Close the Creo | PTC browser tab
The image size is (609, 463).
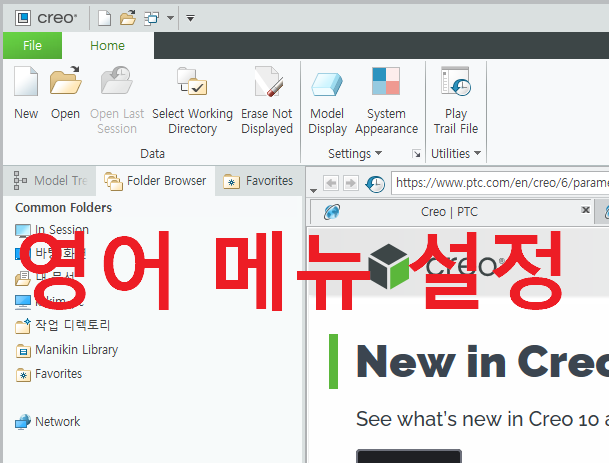[x=586, y=210]
